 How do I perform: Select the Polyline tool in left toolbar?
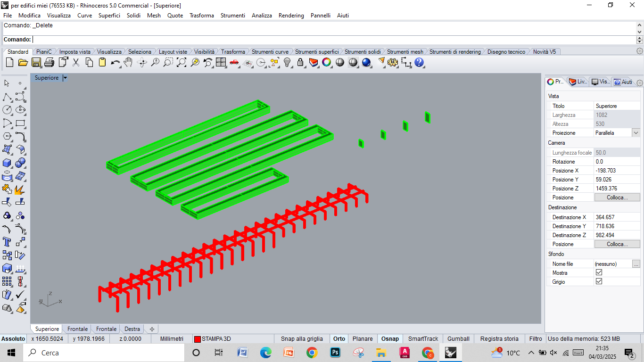tap(7, 97)
